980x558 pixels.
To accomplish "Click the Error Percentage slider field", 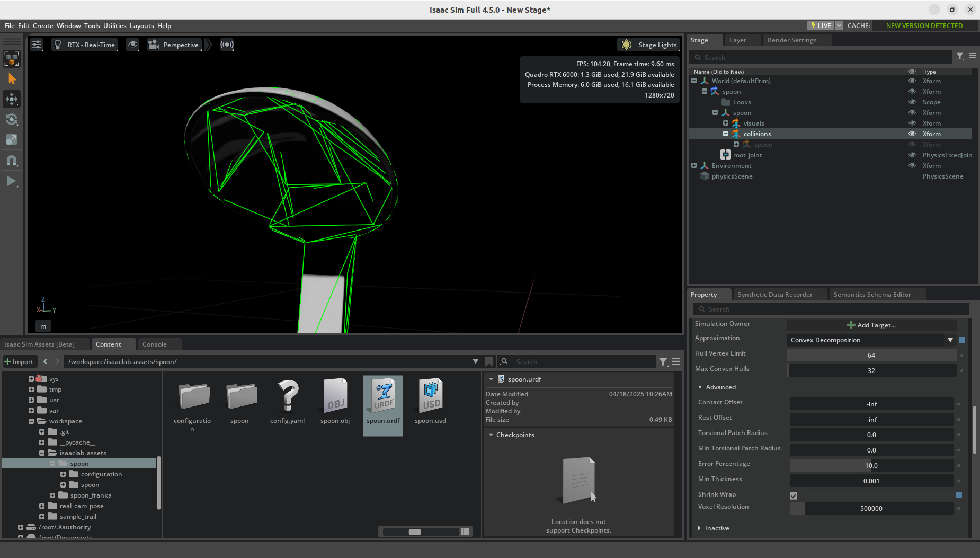I will [x=871, y=466].
